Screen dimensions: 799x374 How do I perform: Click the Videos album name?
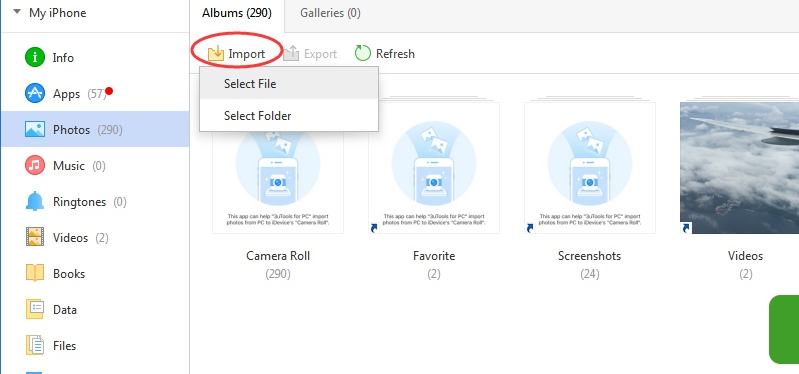pos(745,256)
